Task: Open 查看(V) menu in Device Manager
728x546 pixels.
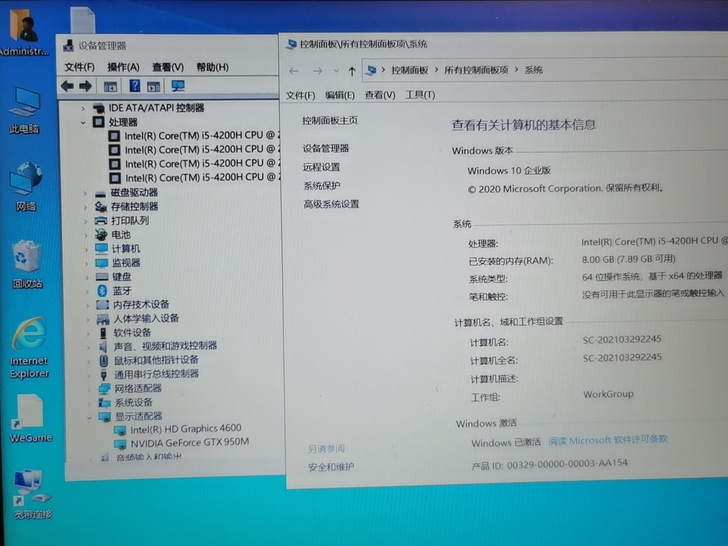Action: [168, 67]
